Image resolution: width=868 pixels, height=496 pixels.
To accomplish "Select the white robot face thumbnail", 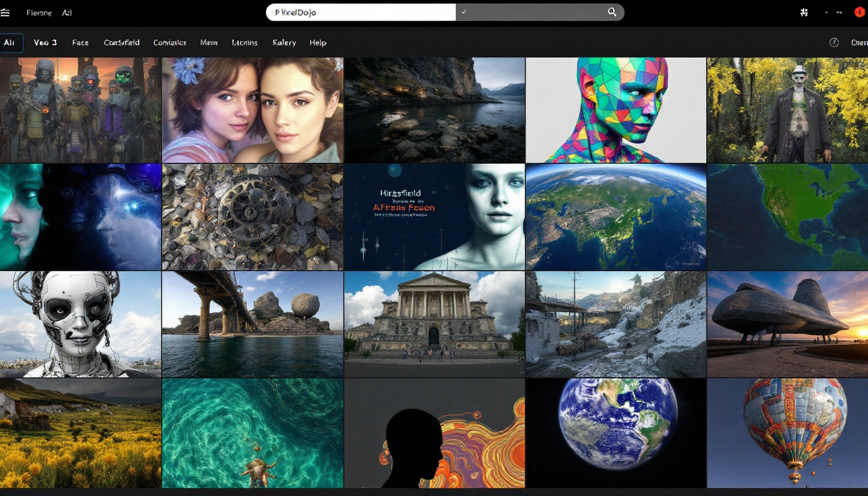I will (80, 324).
